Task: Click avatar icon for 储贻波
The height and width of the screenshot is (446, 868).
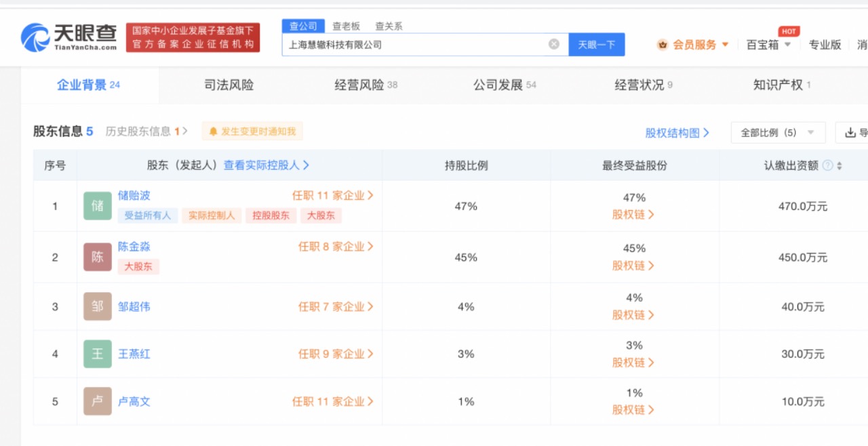Action: (97, 206)
